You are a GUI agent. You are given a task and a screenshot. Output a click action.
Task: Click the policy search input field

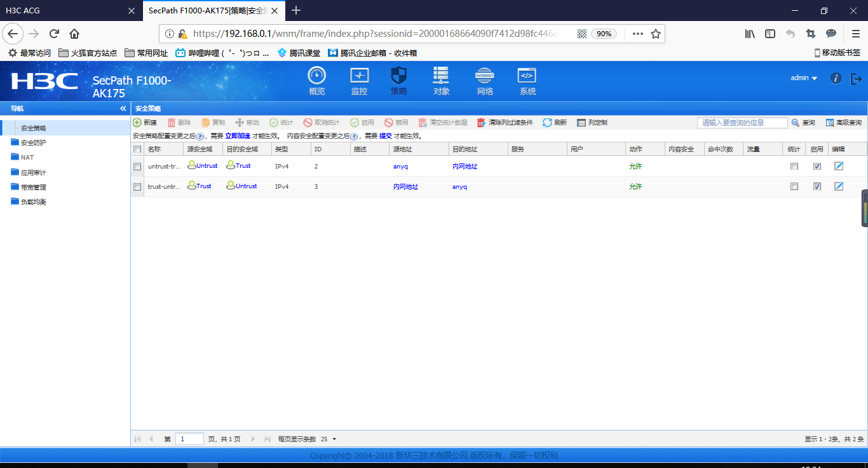click(x=742, y=123)
